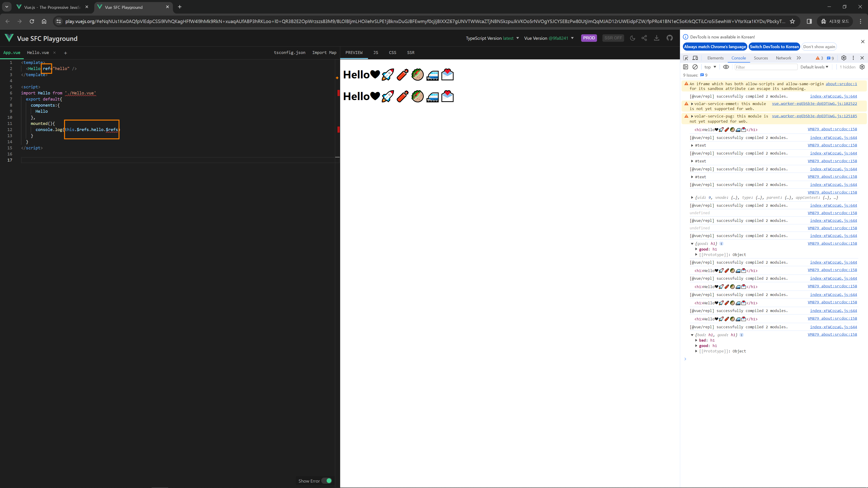Switch to Hello.vue file tab
868x488 pixels.
click(x=38, y=53)
